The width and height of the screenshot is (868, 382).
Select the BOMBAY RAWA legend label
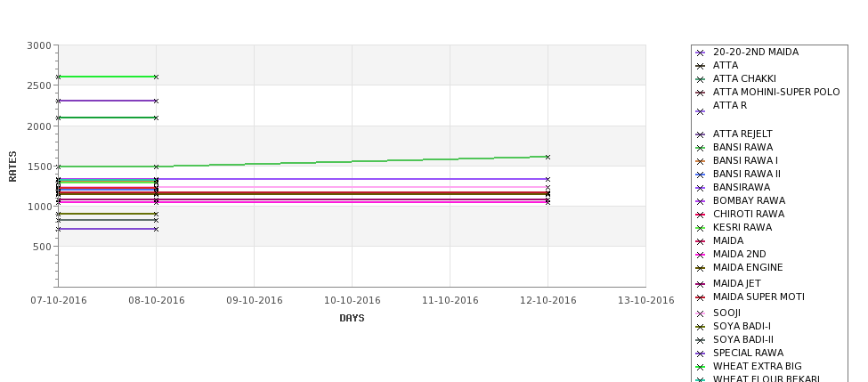[x=749, y=200]
